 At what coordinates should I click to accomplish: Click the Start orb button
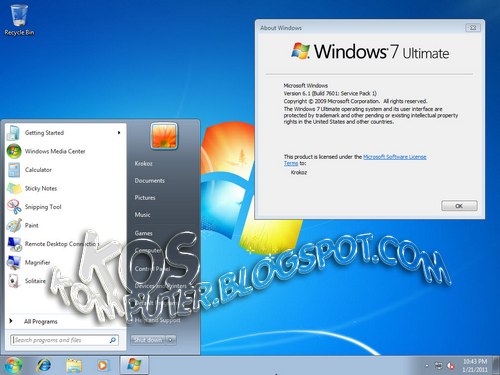tap(13, 365)
